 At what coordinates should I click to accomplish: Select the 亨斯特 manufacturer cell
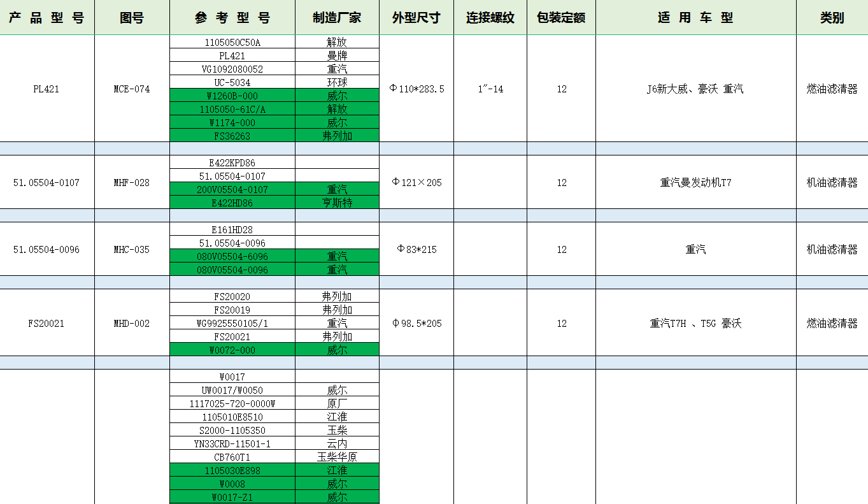point(337,203)
